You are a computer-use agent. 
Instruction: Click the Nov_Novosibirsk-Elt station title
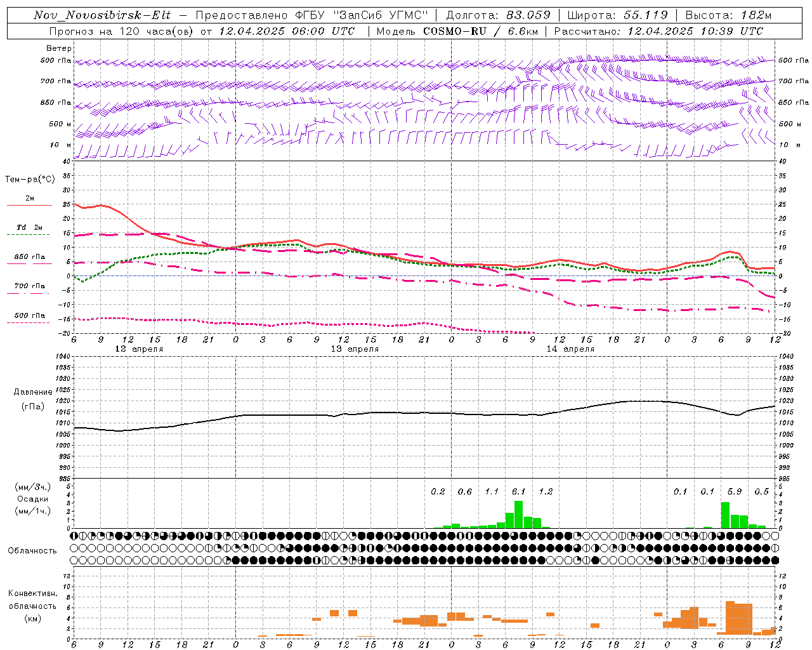click(x=102, y=15)
